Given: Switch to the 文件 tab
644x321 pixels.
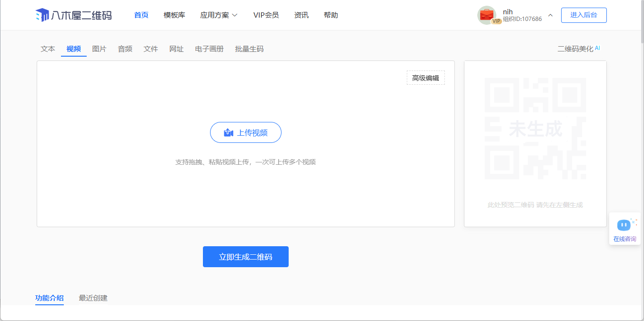Looking at the screenshot, I should [x=151, y=49].
